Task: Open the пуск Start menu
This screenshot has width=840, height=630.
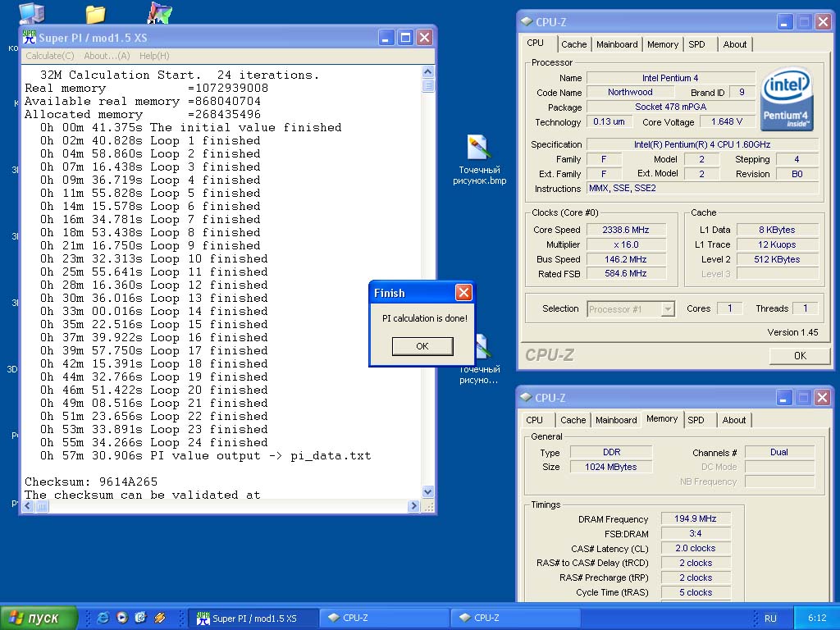Action: point(38,618)
